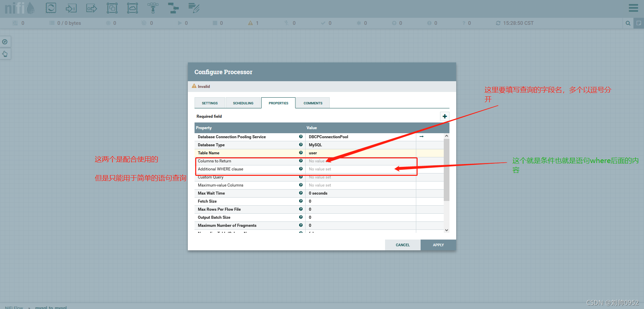The image size is (644, 309).
Task: Edit the Output Batch Size value
Action: coord(361,217)
